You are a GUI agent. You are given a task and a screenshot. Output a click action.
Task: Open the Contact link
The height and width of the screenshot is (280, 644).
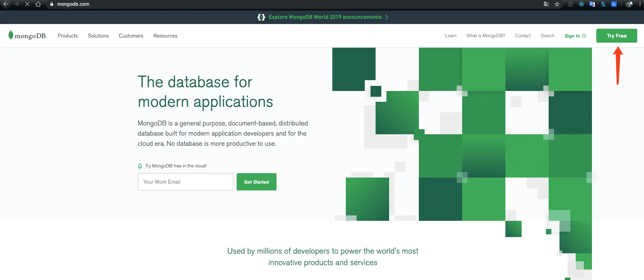[523, 36]
